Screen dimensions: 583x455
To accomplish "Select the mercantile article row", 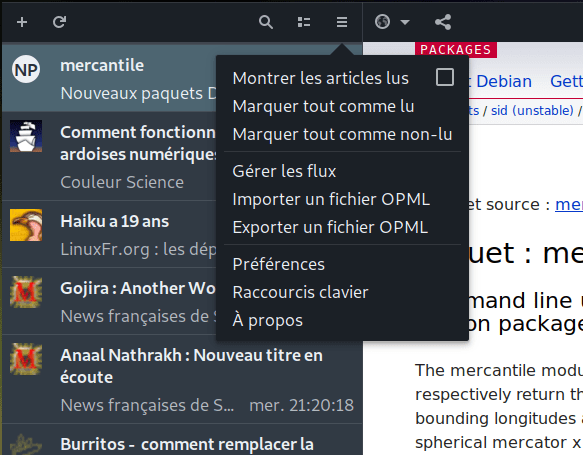I will point(109,78).
